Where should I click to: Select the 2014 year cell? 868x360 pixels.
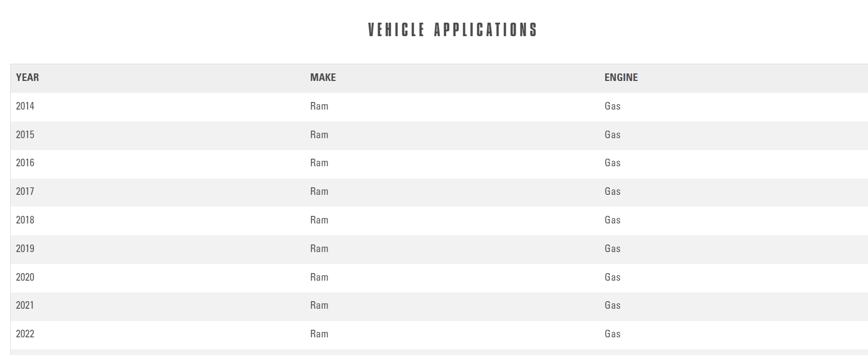pyautogui.click(x=25, y=106)
